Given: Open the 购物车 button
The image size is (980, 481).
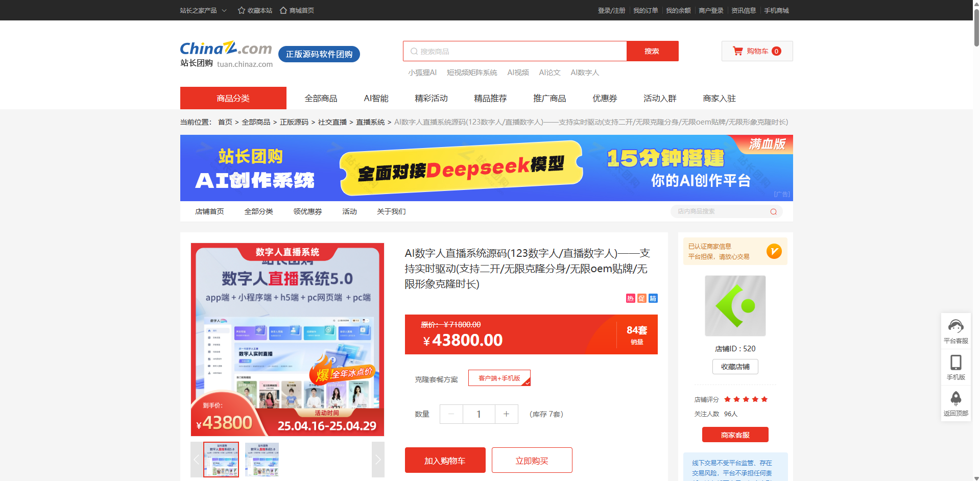Looking at the screenshot, I should pos(757,51).
